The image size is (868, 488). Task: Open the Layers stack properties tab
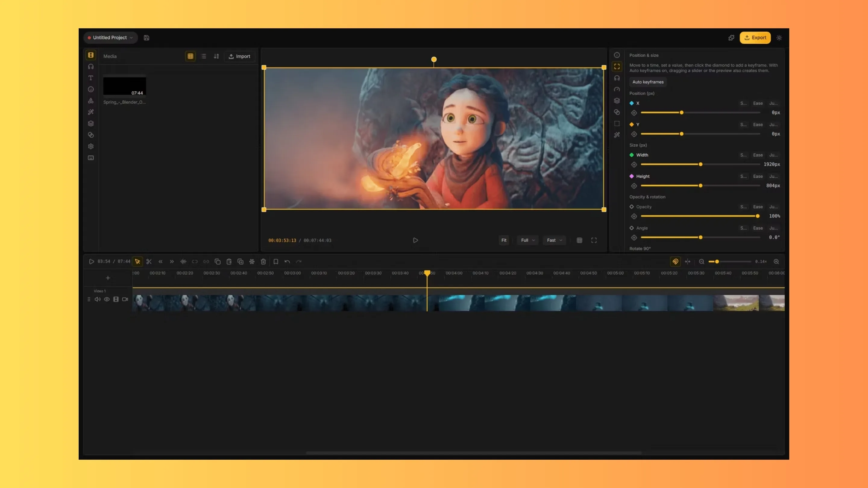tap(617, 101)
